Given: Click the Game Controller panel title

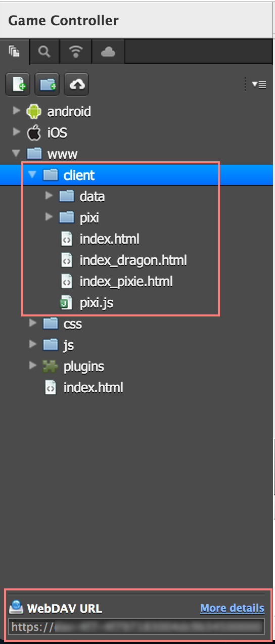Looking at the screenshot, I should tap(63, 21).
